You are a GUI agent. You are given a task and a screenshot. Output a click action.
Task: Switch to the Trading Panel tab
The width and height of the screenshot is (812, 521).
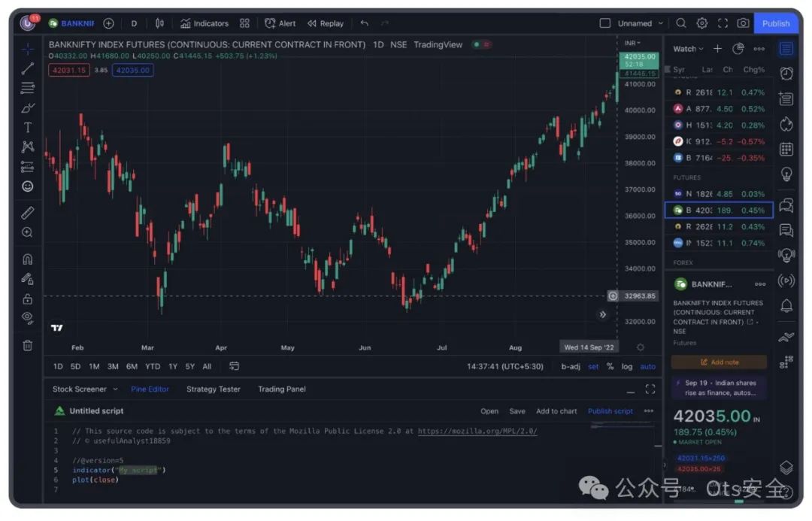282,389
